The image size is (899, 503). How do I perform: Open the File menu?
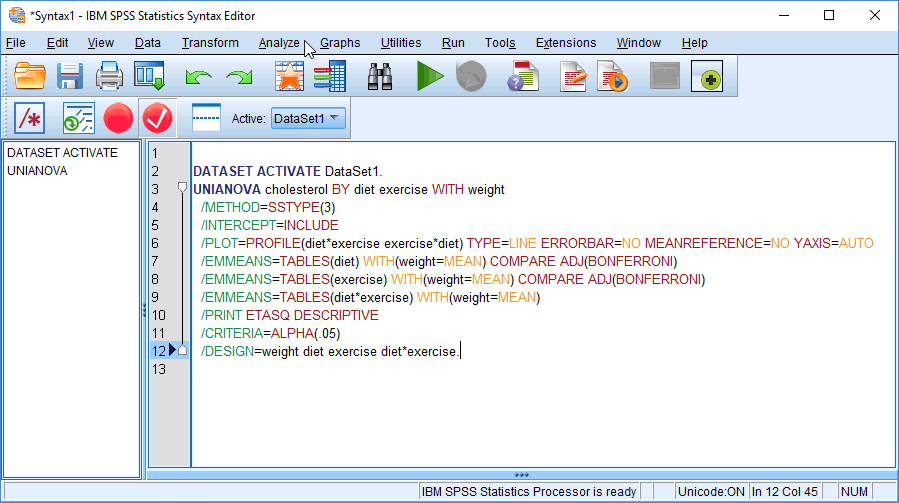click(x=15, y=43)
